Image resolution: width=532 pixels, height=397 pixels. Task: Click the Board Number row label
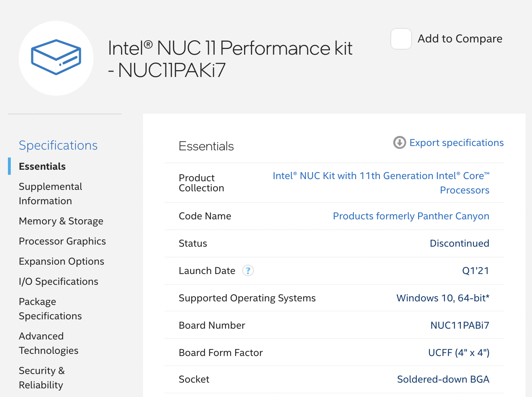(212, 325)
